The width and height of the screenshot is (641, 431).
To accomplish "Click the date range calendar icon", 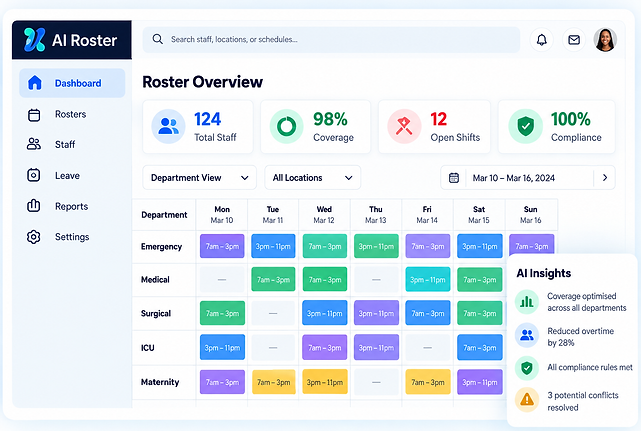I will point(454,178).
